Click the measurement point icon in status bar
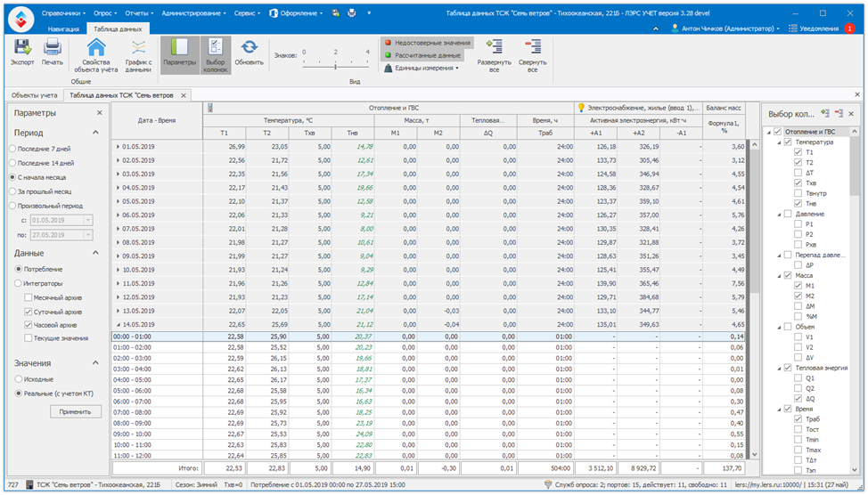Viewport: 868px width, 495px height. (30, 484)
